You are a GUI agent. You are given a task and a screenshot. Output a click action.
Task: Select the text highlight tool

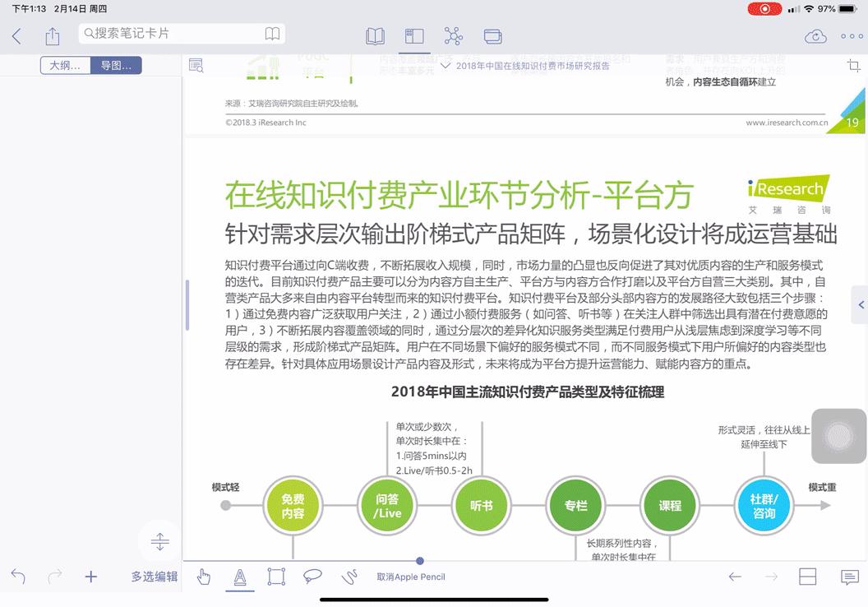point(240,577)
